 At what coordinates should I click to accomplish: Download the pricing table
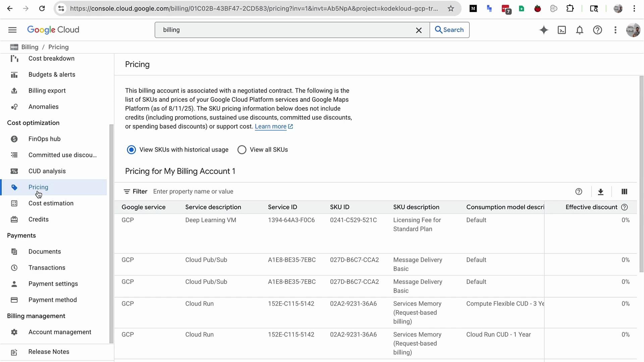pyautogui.click(x=600, y=192)
